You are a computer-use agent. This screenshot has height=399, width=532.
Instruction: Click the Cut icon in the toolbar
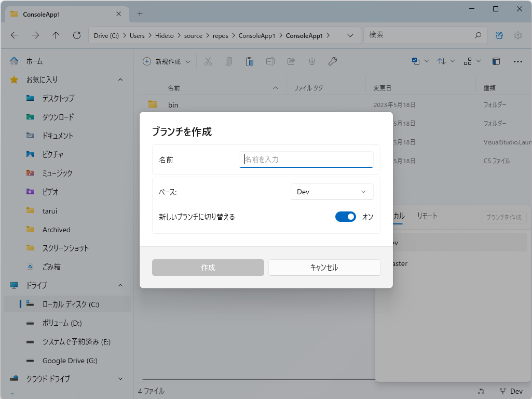click(208, 61)
